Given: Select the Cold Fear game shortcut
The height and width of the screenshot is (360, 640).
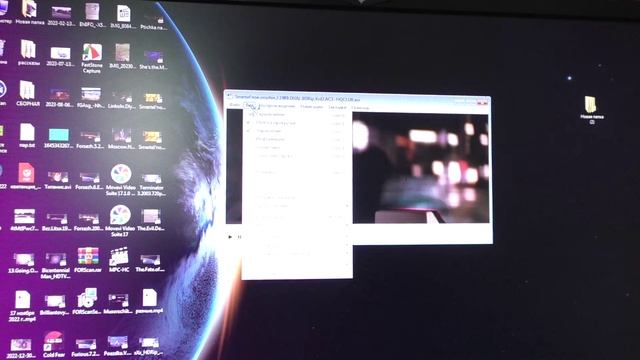Looking at the screenshot, I should (54, 345).
